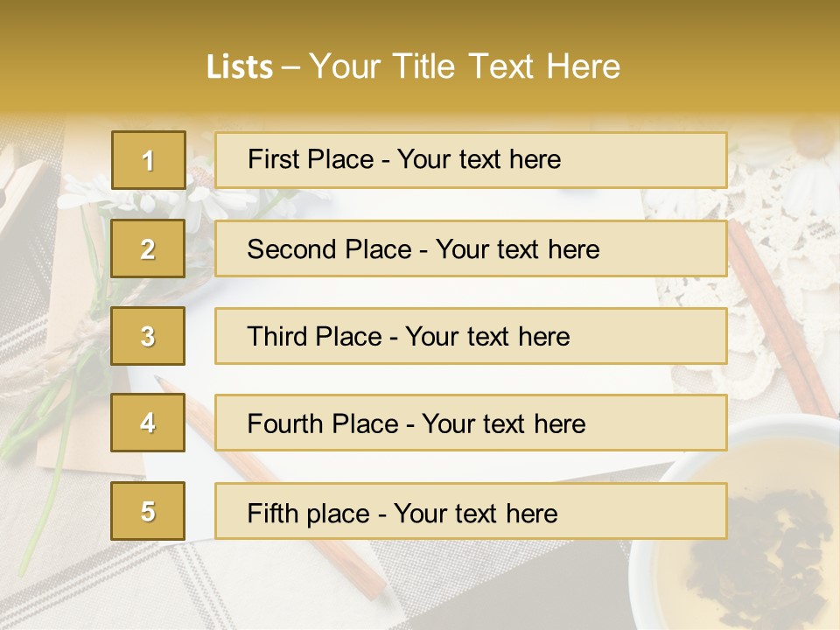Image resolution: width=840 pixels, height=630 pixels.
Task: Select the number 3 box
Action: click(148, 336)
